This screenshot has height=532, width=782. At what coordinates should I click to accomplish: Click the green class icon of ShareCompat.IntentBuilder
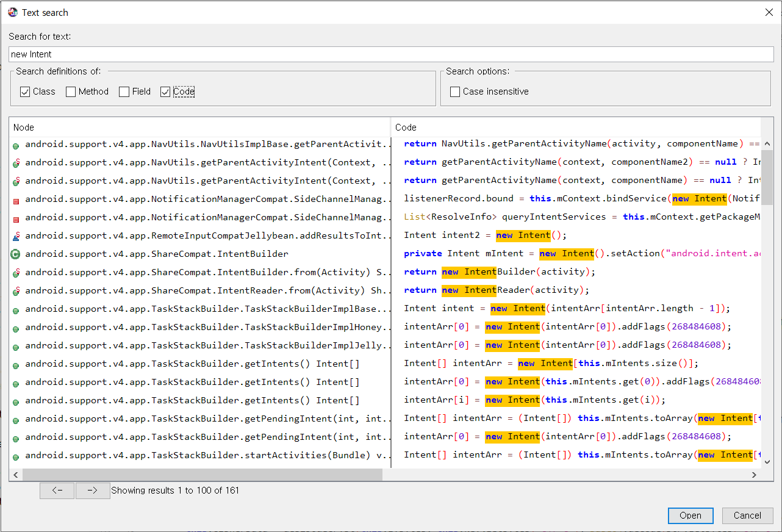coord(16,254)
